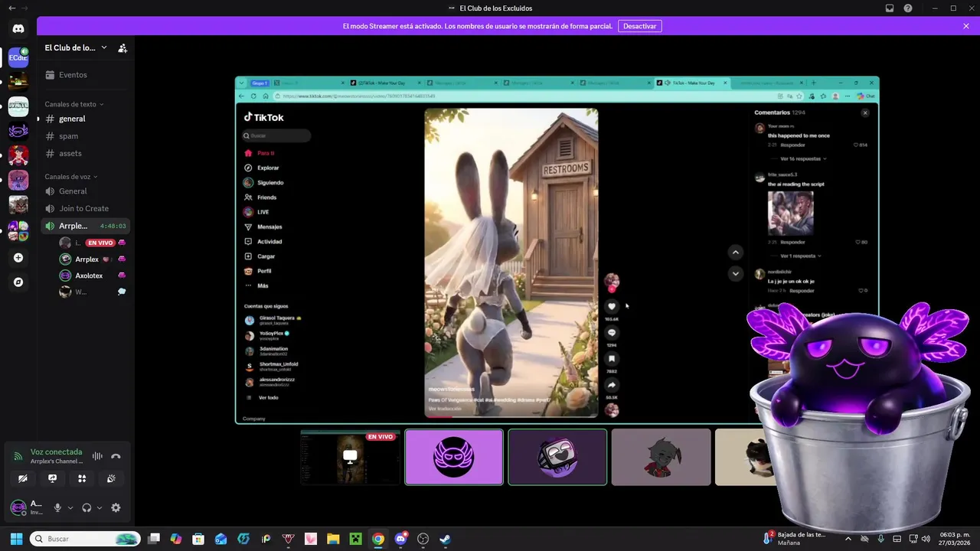This screenshot has width=980, height=551.
Task: Select the EN VIVO stream thumbnail tile
Action: pyautogui.click(x=350, y=457)
